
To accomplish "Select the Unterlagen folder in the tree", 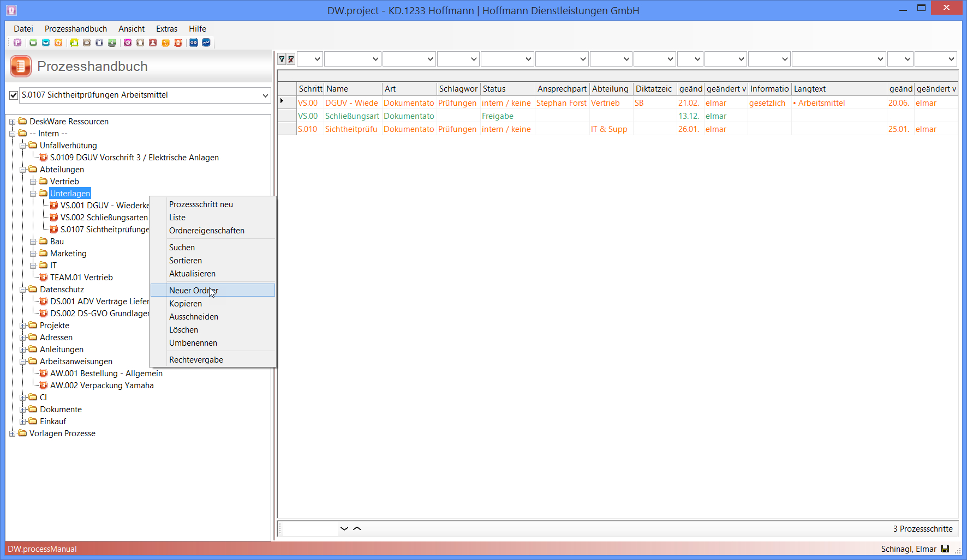I will click(70, 194).
